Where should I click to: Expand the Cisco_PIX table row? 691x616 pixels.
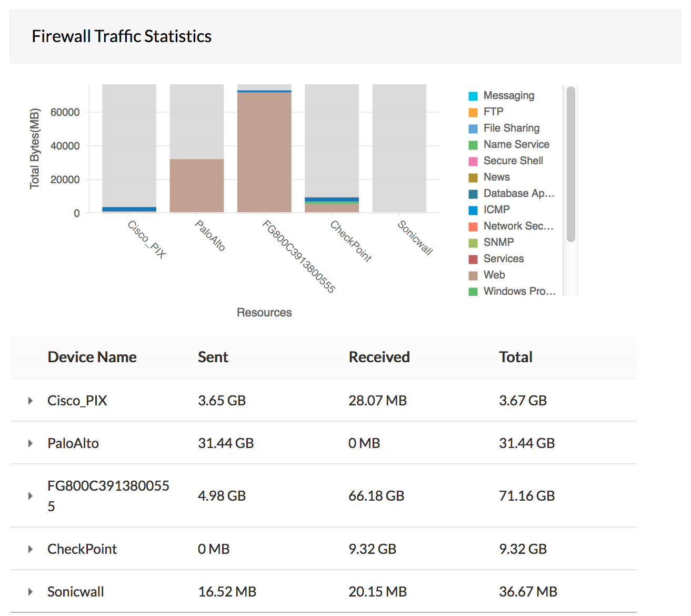[30, 400]
